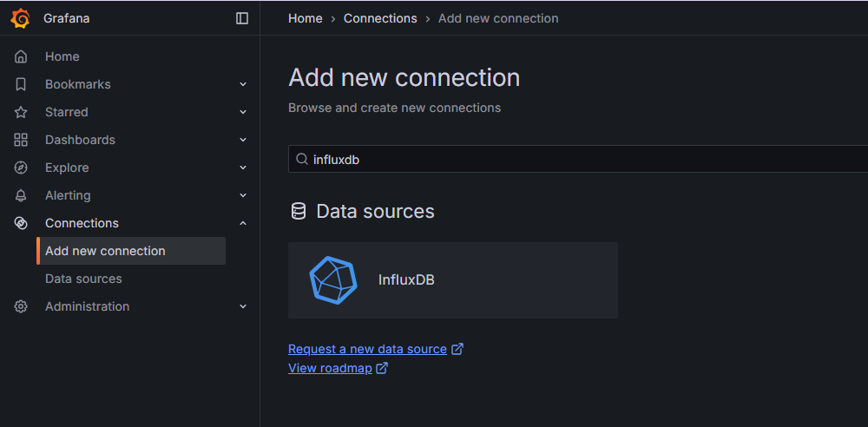Screen dimensions: 868x427
Task: Click the Grafana title text
Action: coord(67,18)
